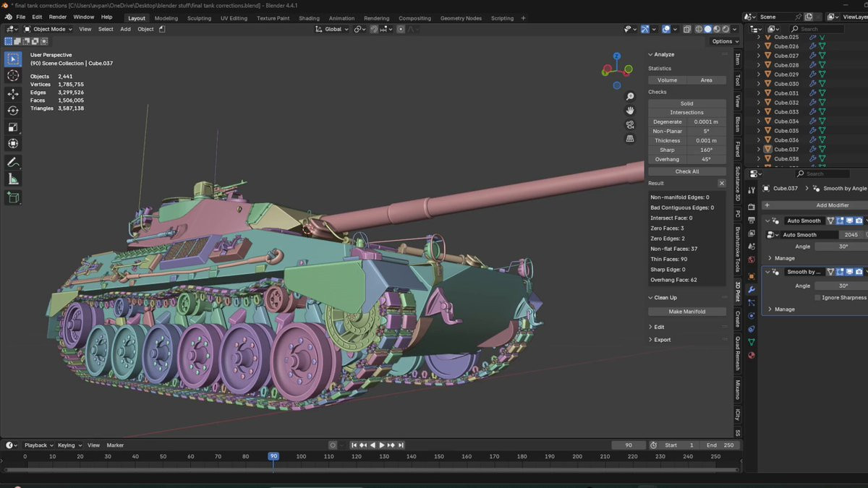Adjust the Overhang 45° angle slider
This screenshot has height=488, width=868.
point(705,159)
